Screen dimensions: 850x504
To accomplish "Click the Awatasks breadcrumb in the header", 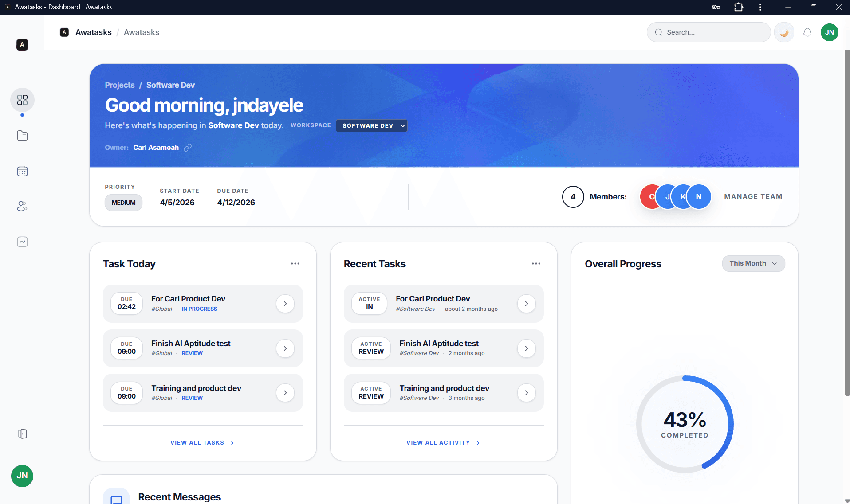I will (94, 32).
